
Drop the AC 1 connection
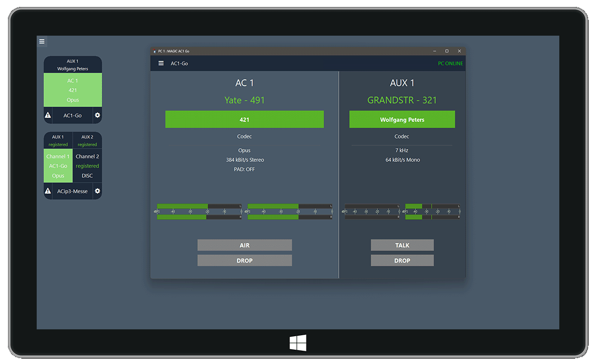point(244,260)
